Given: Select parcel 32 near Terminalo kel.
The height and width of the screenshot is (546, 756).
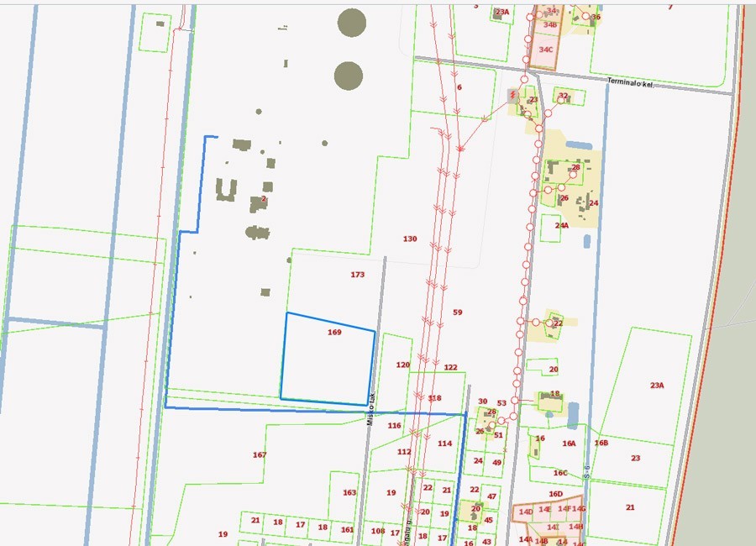Looking at the screenshot, I should [563, 96].
